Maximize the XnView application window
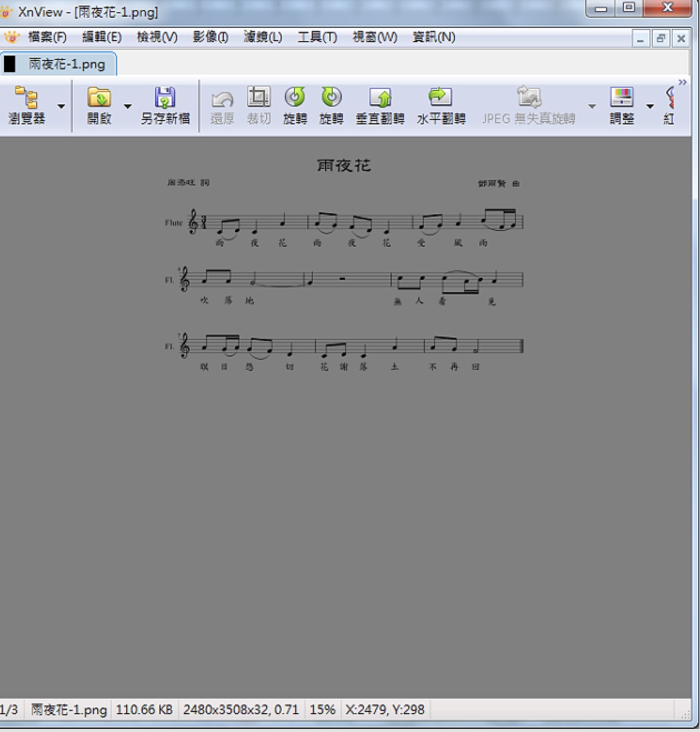 pyautogui.click(x=629, y=8)
